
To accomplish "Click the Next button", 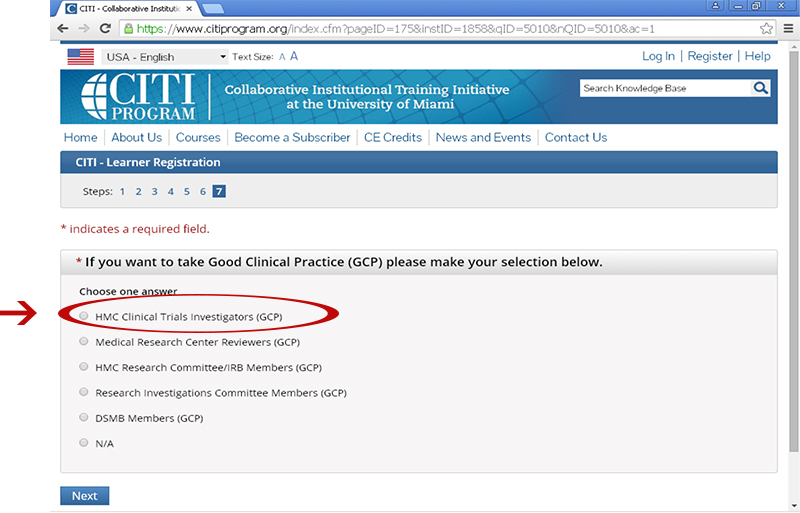I will (85, 496).
